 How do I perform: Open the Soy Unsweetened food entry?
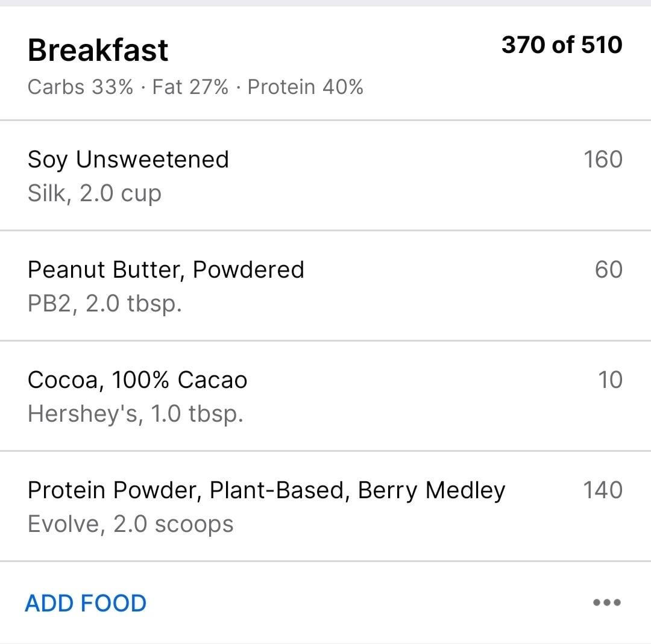(x=325, y=175)
